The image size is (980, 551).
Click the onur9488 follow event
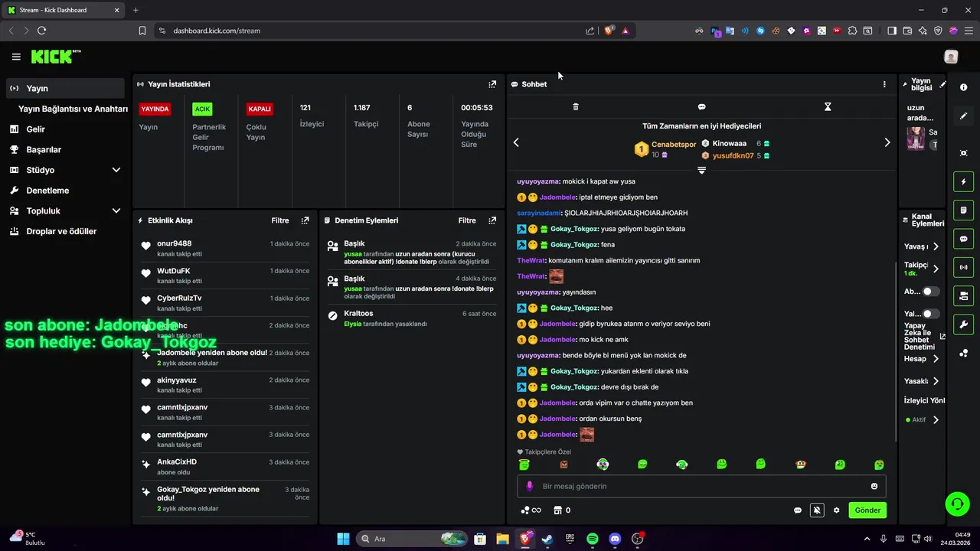tap(225, 248)
